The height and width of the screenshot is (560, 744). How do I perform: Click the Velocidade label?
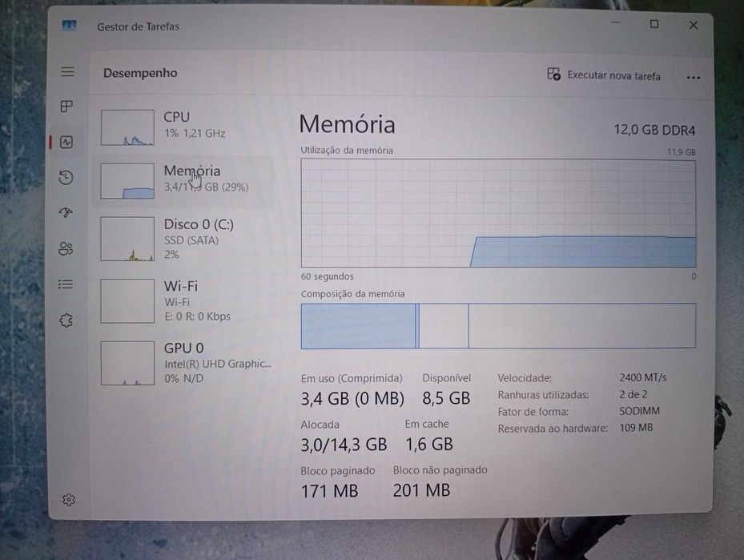click(x=525, y=378)
